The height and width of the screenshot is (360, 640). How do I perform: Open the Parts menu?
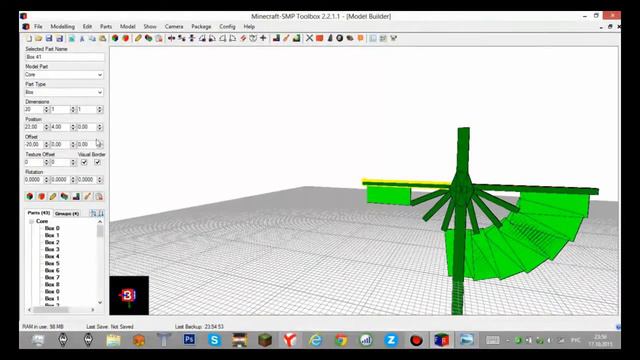coord(106,27)
